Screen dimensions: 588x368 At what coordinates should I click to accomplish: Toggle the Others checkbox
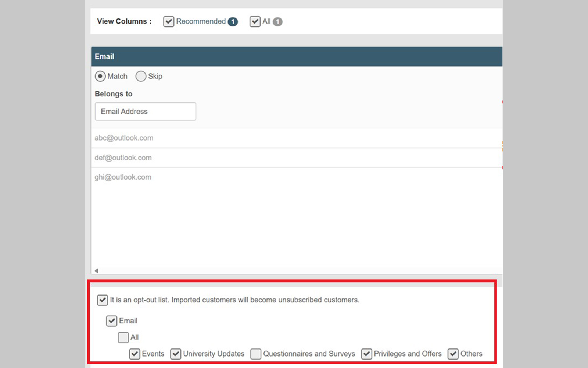(453, 354)
